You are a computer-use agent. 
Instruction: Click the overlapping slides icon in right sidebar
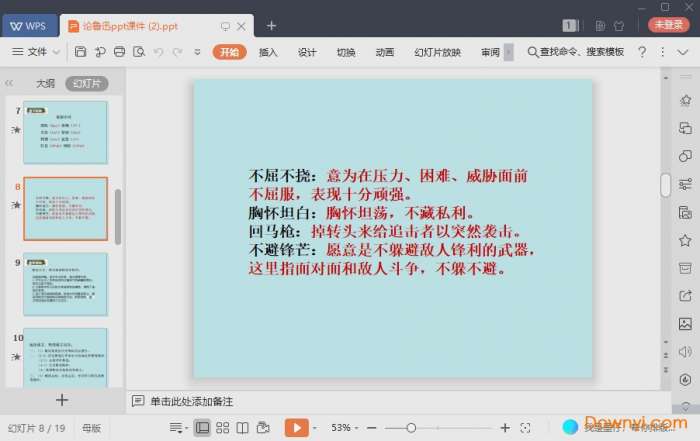685,128
